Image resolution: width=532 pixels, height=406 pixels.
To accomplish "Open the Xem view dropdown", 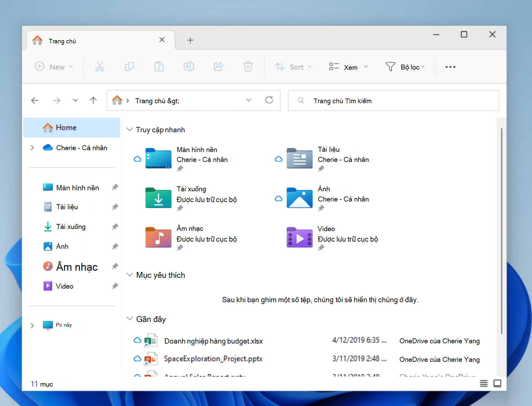I will [x=348, y=67].
